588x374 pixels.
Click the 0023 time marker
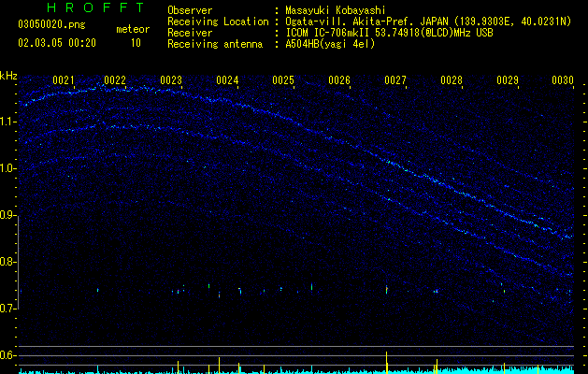(x=171, y=80)
